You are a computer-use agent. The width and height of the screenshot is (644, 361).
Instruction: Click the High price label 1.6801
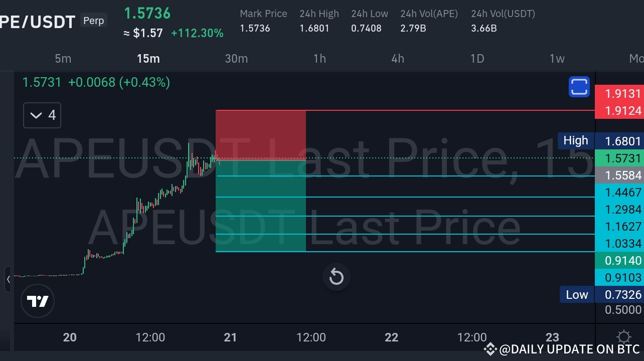[x=622, y=141]
